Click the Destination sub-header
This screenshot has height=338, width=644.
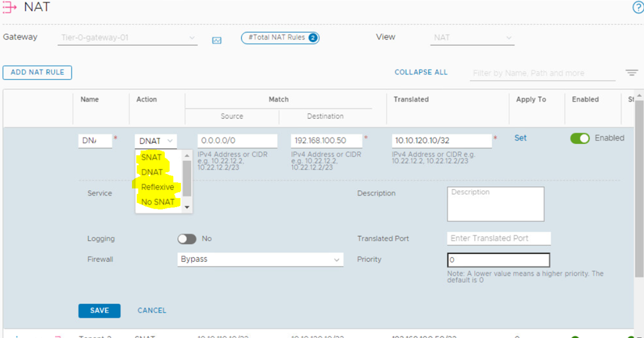tap(325, 116)
